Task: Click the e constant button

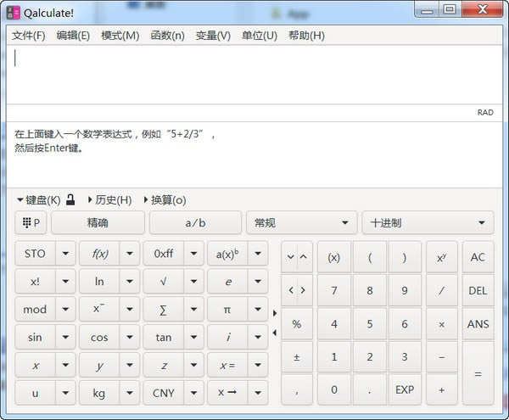Action: click(x=227, y=282)
